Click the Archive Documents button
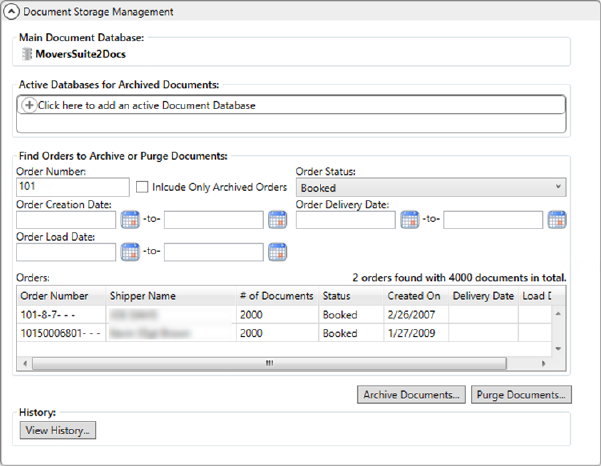Viewport: 601px width, 466px height. [411, 394]
